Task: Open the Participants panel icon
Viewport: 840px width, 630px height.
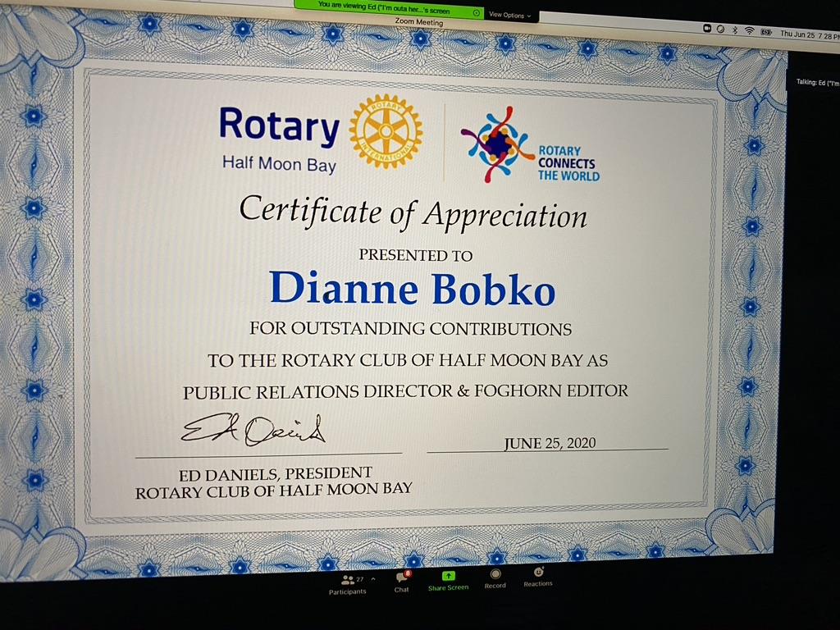Action: [348, 580]
